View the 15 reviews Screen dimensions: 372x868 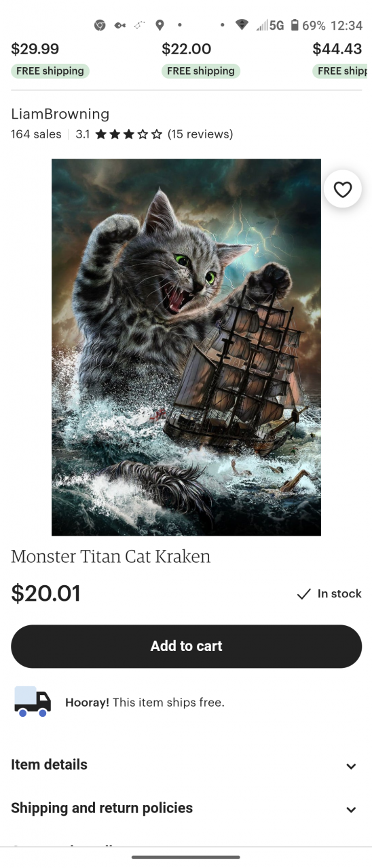pyautogui.click(x=200, y=134)
